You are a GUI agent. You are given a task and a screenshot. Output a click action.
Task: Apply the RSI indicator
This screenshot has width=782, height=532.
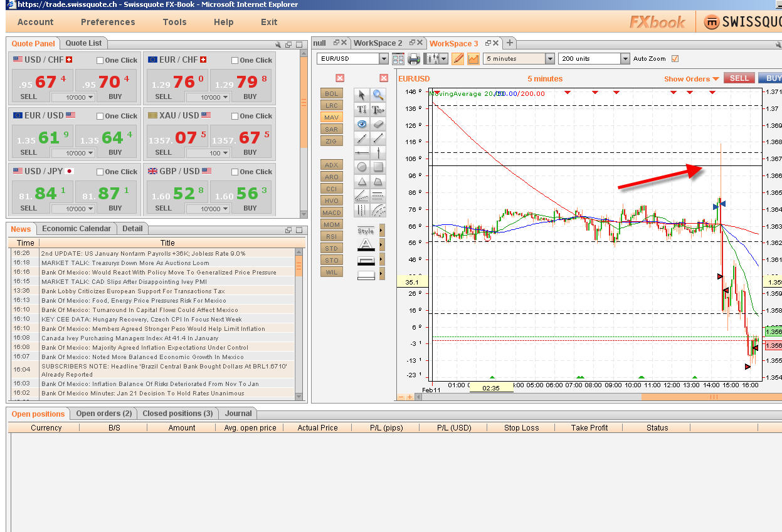tap(331, 236)
